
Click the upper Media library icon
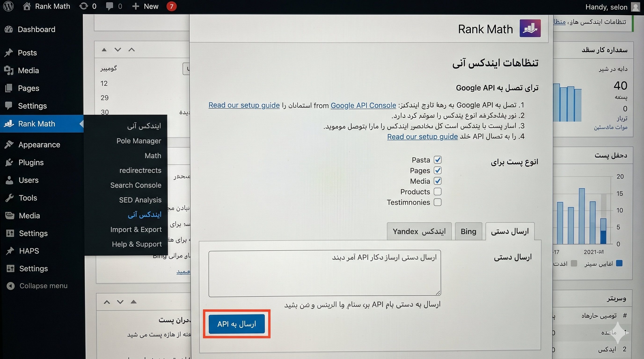9,70
